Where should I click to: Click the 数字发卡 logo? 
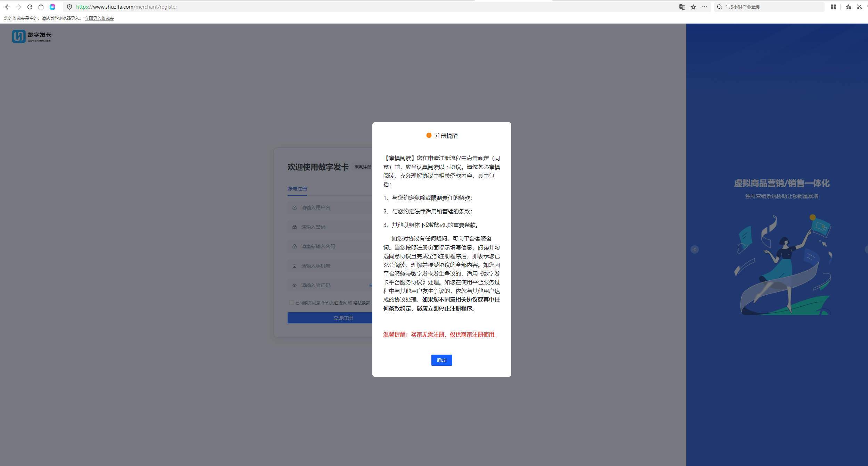pyautogui.click(x=32, y=36)
